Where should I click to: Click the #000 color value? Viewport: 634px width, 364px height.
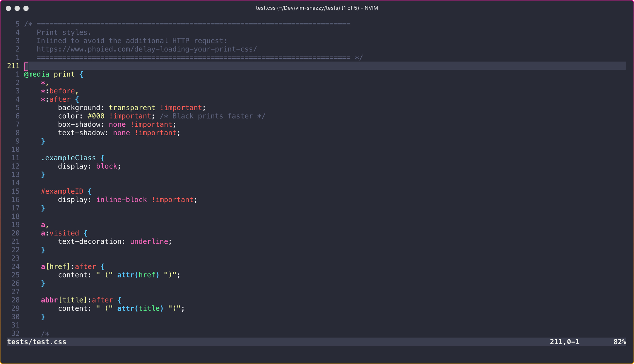pyautogui.click(x=96, y=116)
